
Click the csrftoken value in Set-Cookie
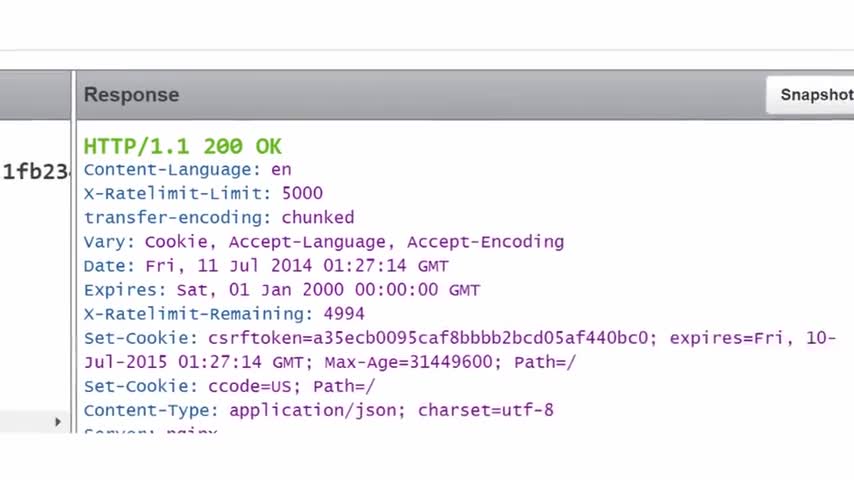(431, 338)
